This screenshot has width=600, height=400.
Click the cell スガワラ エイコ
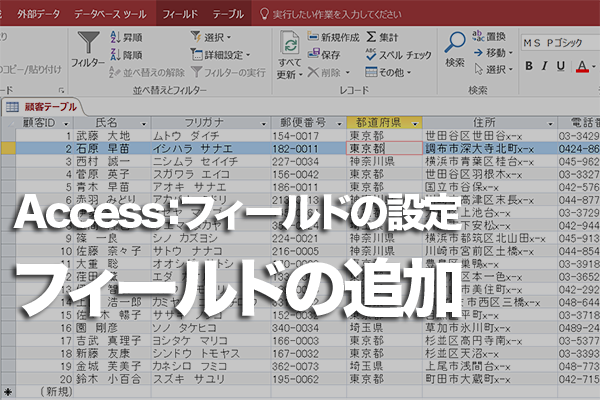(211, 174)
